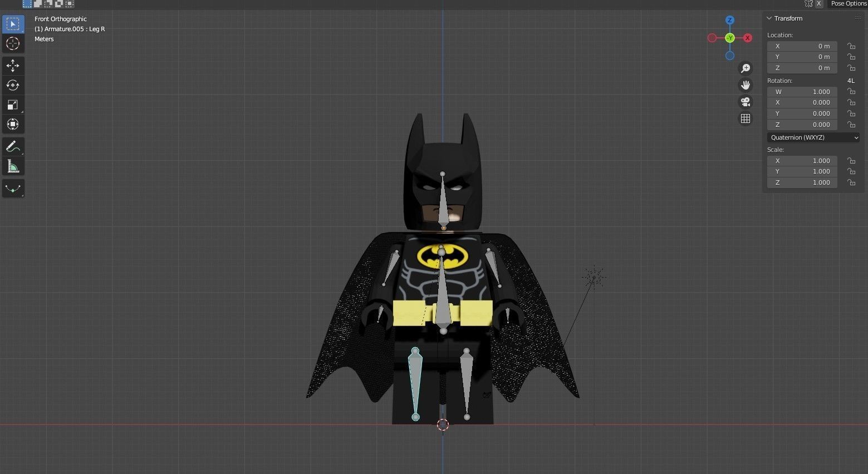Lock Rotation Z value
Viewport: 868px width, 474px height.
click(x=851, y=125)
